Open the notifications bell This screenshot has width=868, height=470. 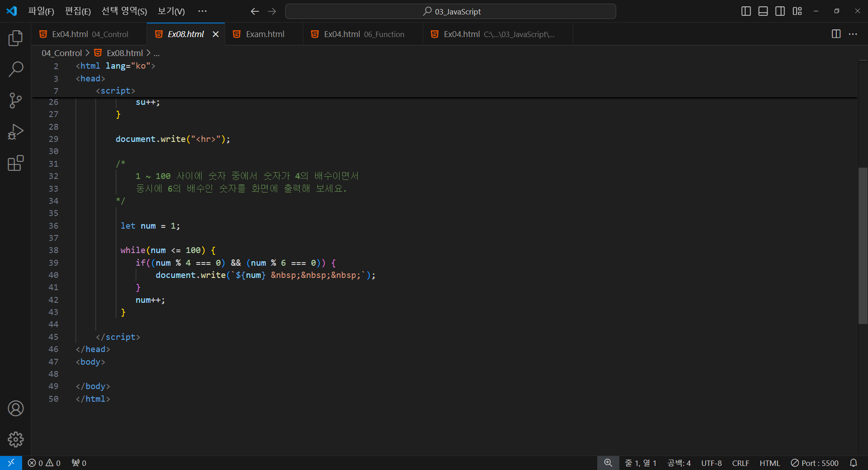tap(854, 463)
